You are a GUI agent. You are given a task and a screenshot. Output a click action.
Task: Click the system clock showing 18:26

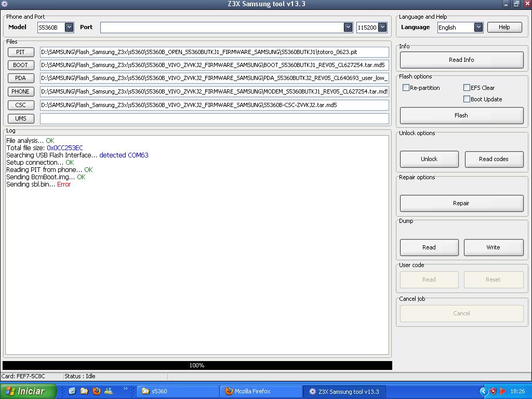(x=517, y=392)
